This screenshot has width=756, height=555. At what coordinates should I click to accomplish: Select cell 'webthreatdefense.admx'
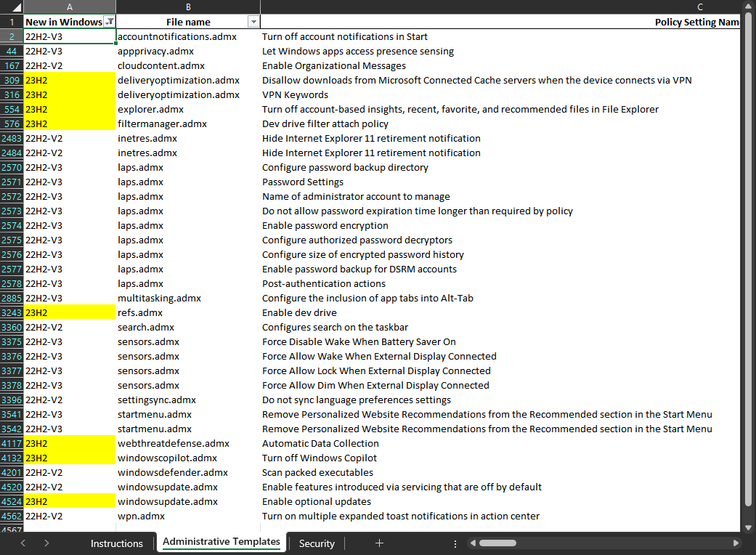(188, 443)
